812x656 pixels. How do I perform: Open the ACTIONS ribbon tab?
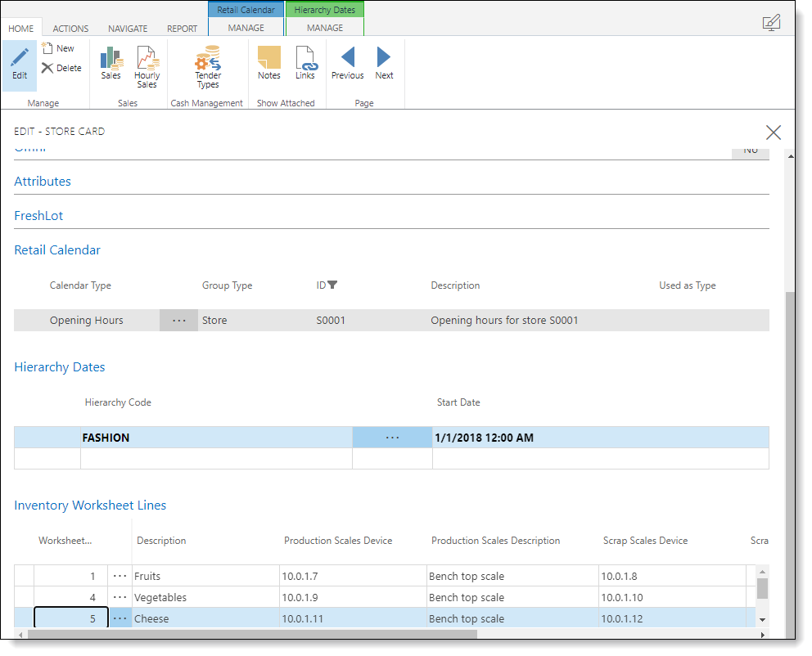tap(70, 29)
